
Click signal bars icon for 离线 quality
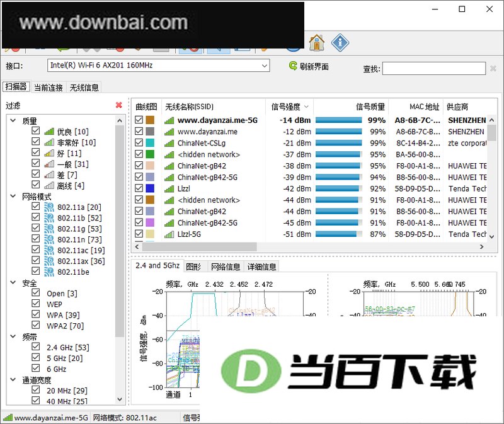49,186
